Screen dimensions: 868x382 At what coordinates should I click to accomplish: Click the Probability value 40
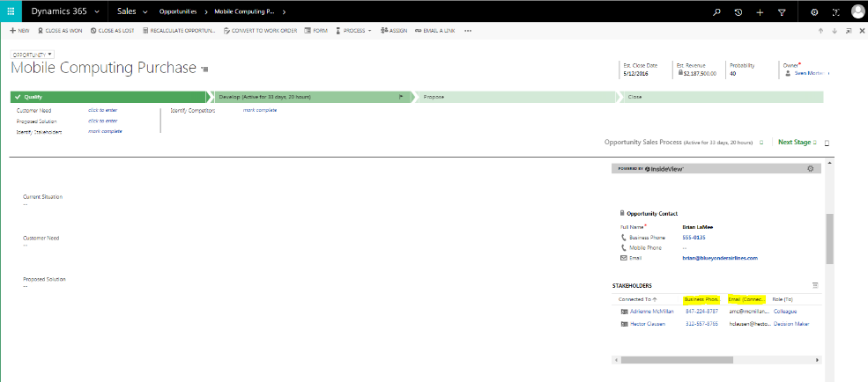[x=732, y=73]
